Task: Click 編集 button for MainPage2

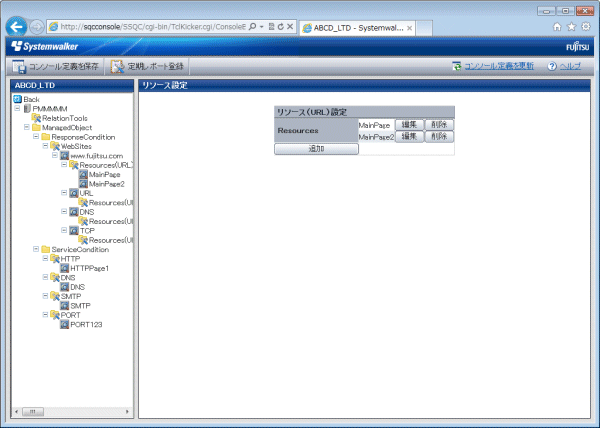Action: point(409,137)
